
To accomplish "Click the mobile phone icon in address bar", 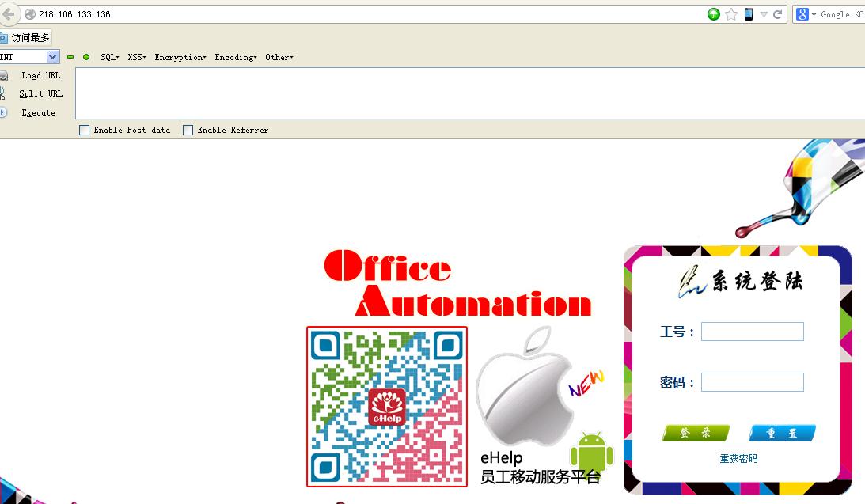I will click(x=749, y=14).
